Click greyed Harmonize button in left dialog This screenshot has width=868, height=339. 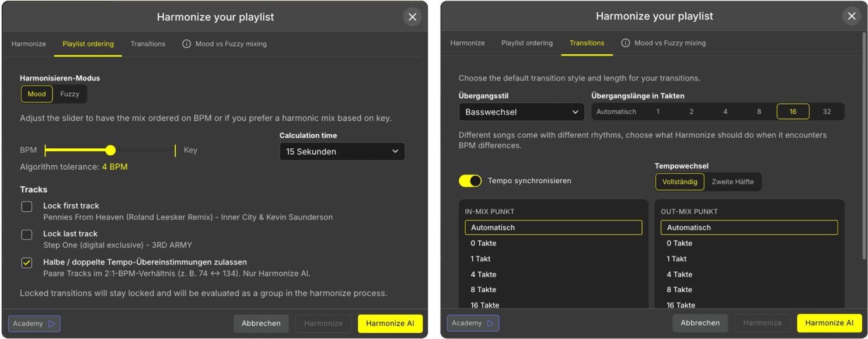click(323, 324)
